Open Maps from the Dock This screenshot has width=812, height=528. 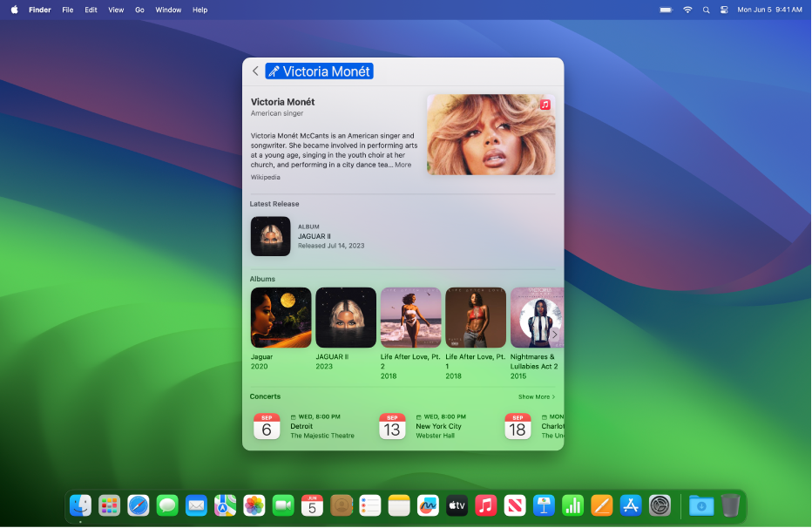pyautogui.click(x=226, y=505)
